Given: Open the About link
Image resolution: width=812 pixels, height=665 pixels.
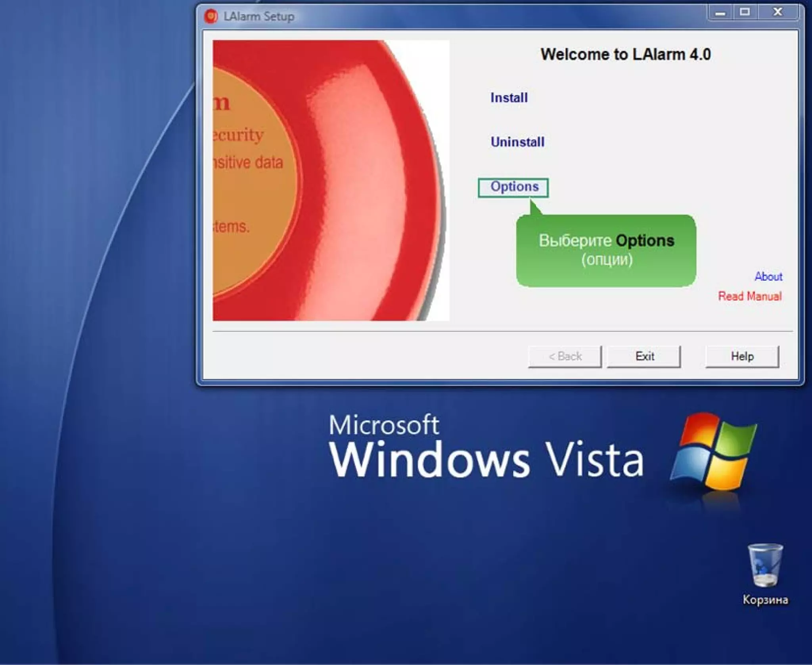Looking at the screenshot, I should [x=768, y=276].
